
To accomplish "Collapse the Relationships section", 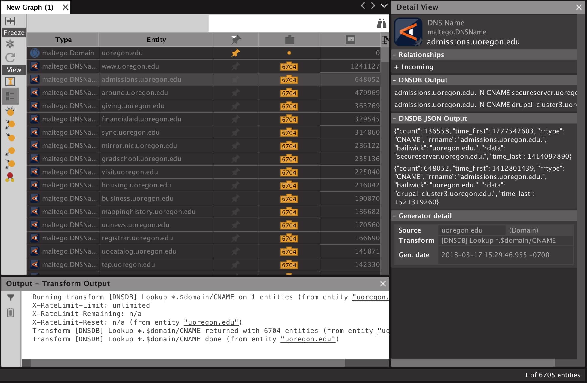I will click(394, 55).
